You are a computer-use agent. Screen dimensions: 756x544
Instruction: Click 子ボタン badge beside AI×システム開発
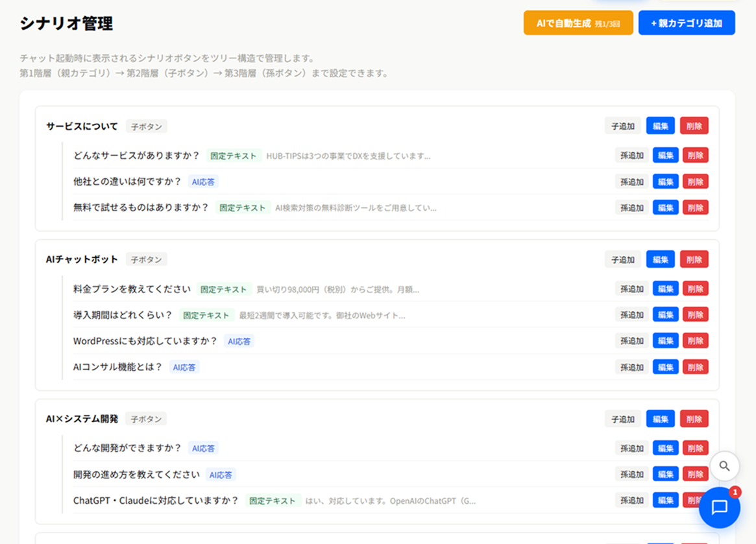click(x=146, y=419)
